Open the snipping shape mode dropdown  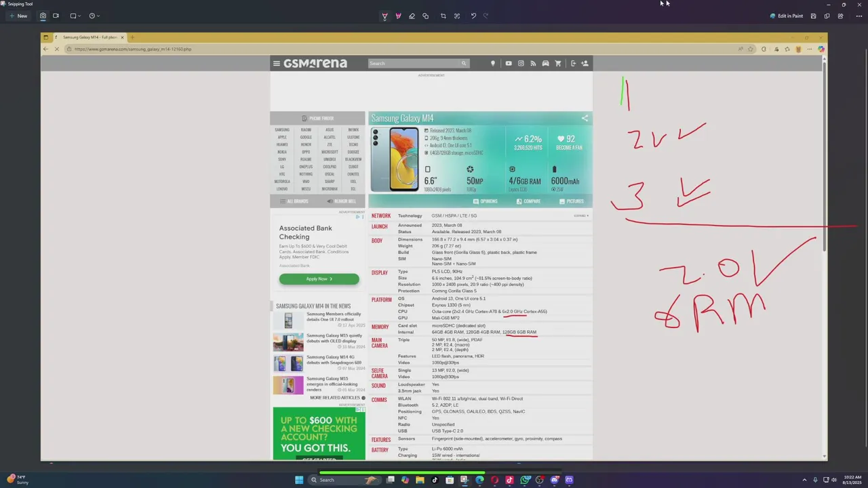click(x=75, y=16)
